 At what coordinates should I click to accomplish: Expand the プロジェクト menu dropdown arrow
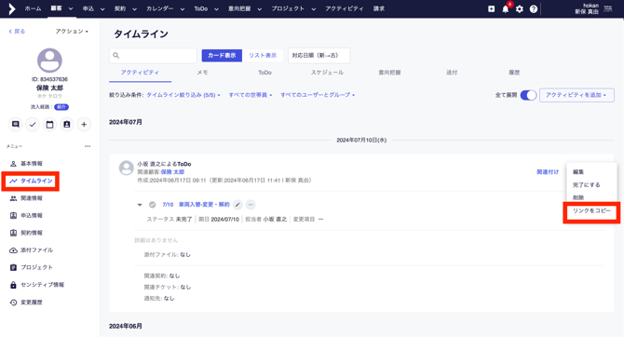[x=314, y=8]
